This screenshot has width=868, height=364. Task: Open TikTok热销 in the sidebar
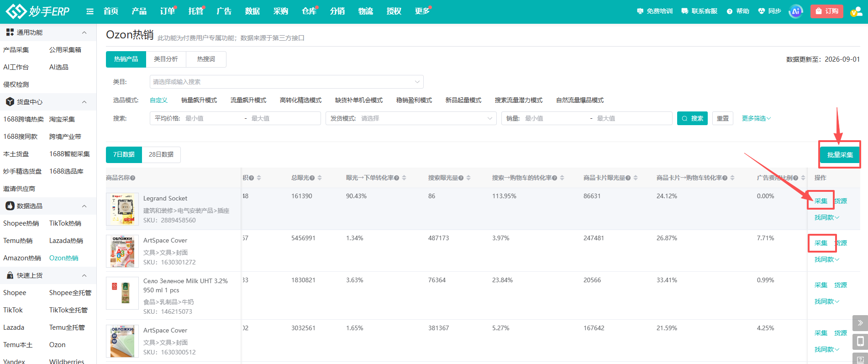tap(65, 223)
